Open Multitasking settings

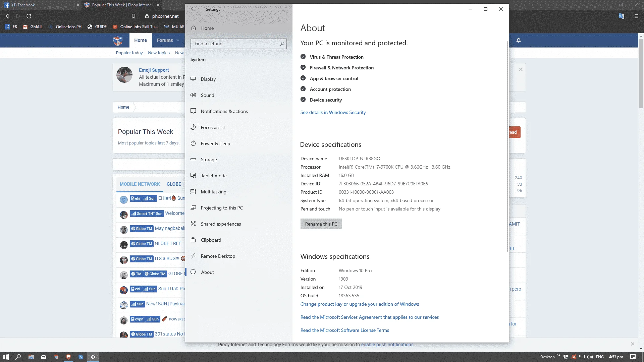[213, 192]
